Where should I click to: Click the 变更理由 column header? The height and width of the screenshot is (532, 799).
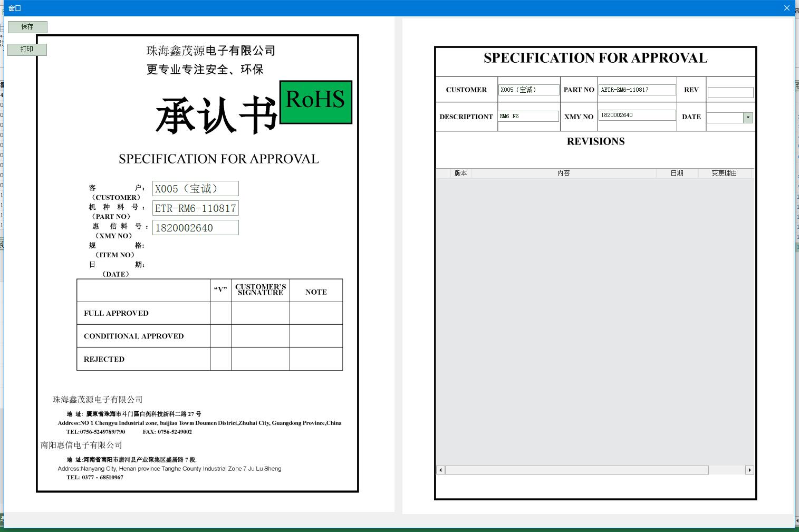pyautogui.click(x=724, y=173)
